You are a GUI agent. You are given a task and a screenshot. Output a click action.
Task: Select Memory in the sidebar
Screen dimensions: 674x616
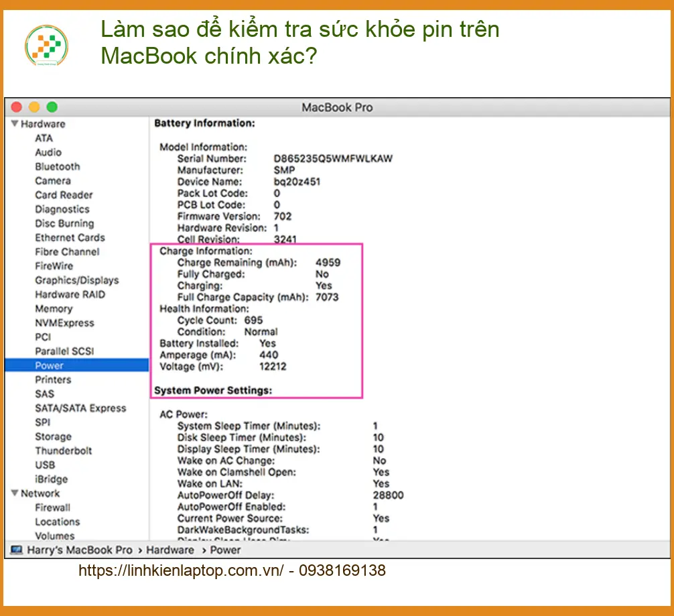click(54, 308)
